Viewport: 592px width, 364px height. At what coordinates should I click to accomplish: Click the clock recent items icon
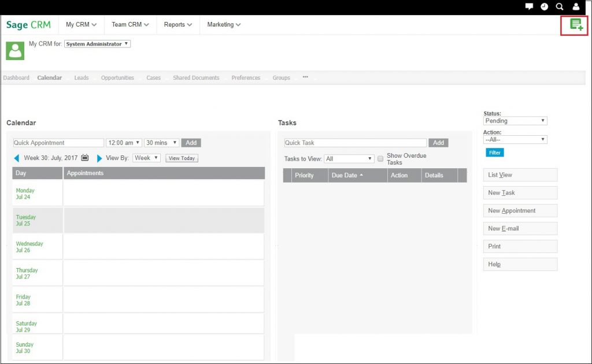pyautogui.click(x=544, y=6)
